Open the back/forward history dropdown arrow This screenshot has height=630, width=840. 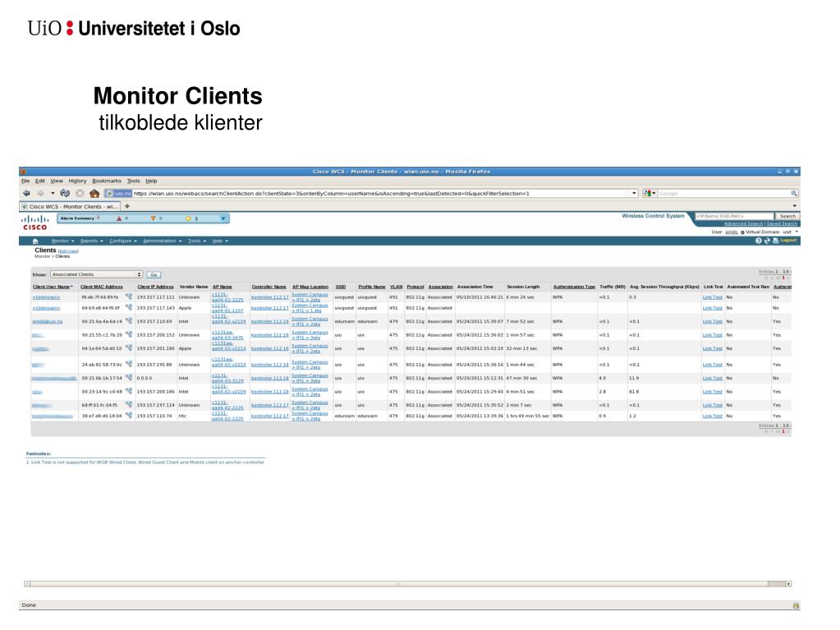53,193
